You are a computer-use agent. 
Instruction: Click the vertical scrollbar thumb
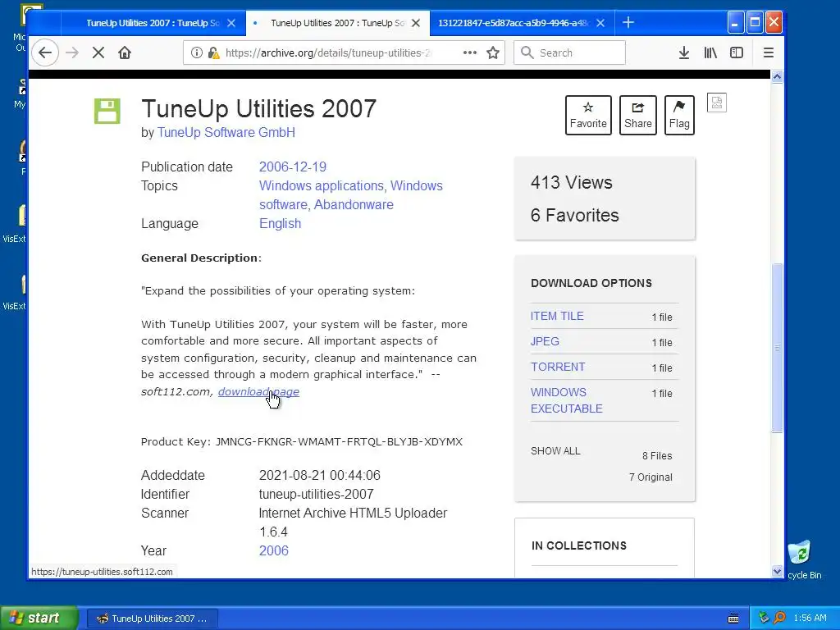(778, 347)
